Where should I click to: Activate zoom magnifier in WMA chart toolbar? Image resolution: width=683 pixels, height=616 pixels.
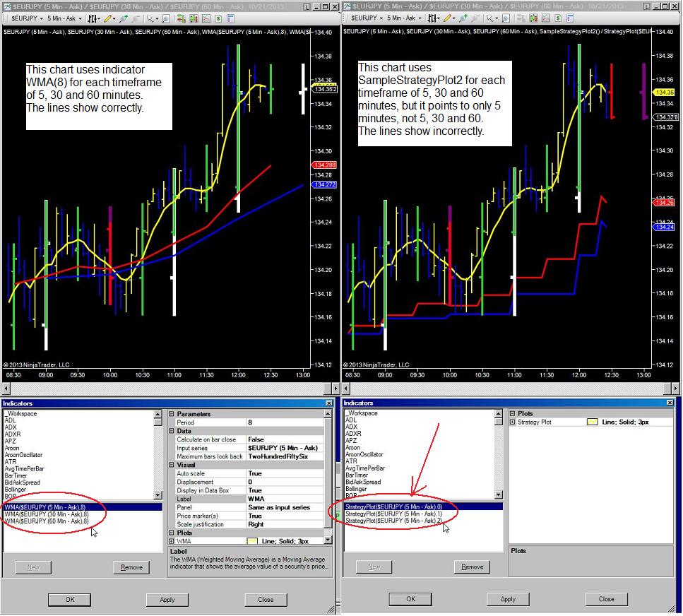166,19
